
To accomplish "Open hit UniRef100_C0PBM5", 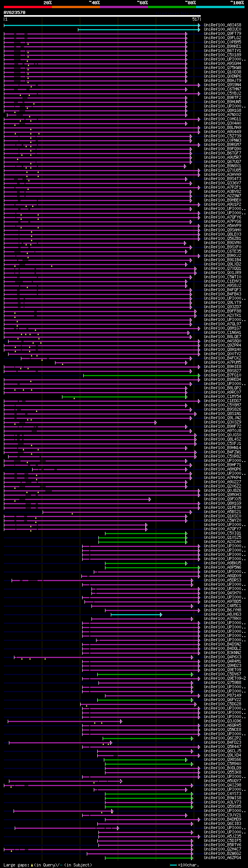I will click(x=222, y=42).
